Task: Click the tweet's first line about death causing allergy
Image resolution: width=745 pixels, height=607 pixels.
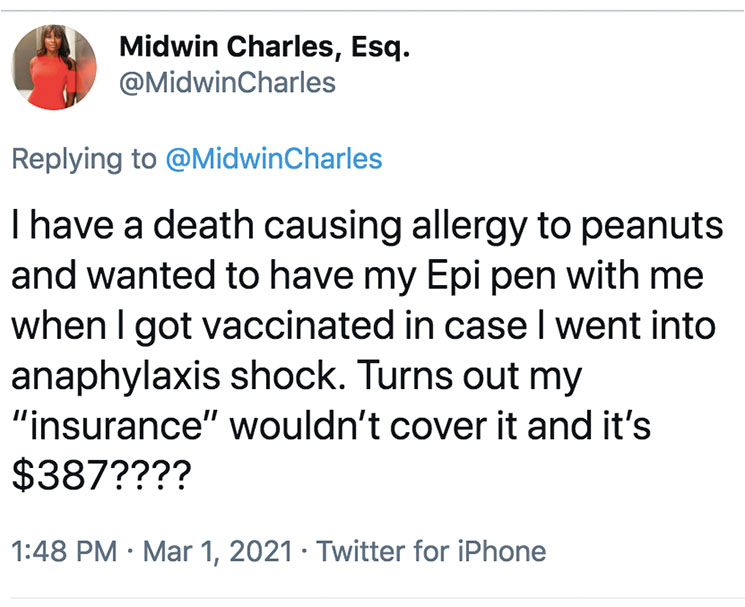Action: [x=366, y=227]
